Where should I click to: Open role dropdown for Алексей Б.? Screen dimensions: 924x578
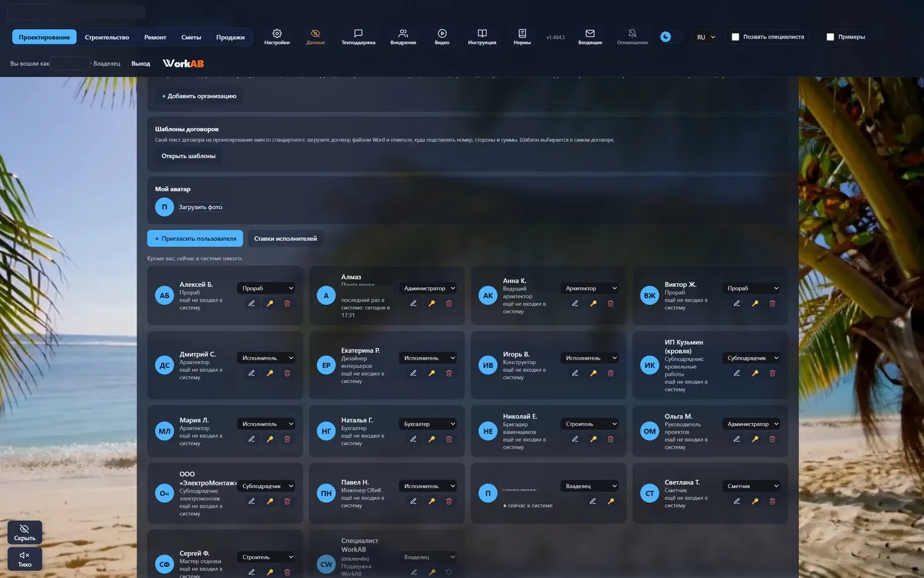click(267, 288)
